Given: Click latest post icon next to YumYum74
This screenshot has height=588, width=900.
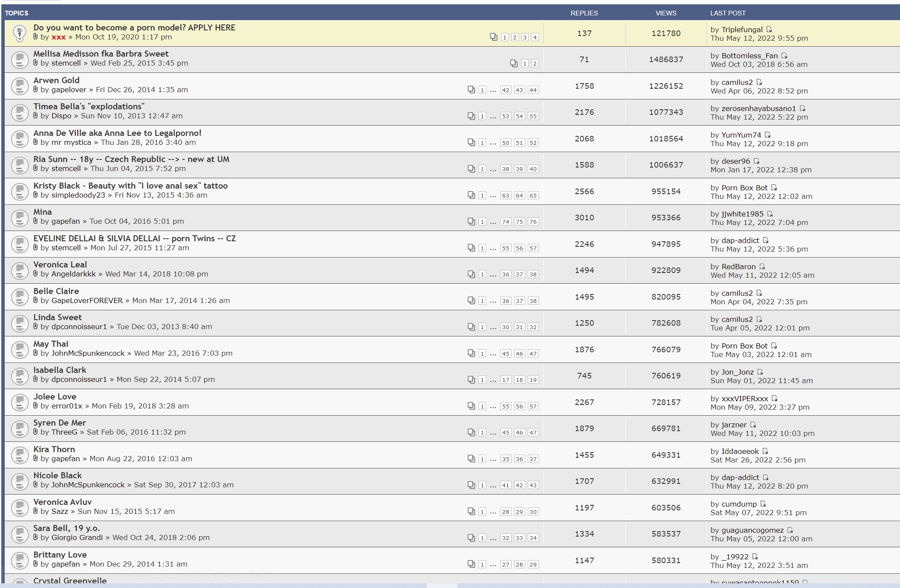Looking at the screenshot, I should click(x=768, y=135).
